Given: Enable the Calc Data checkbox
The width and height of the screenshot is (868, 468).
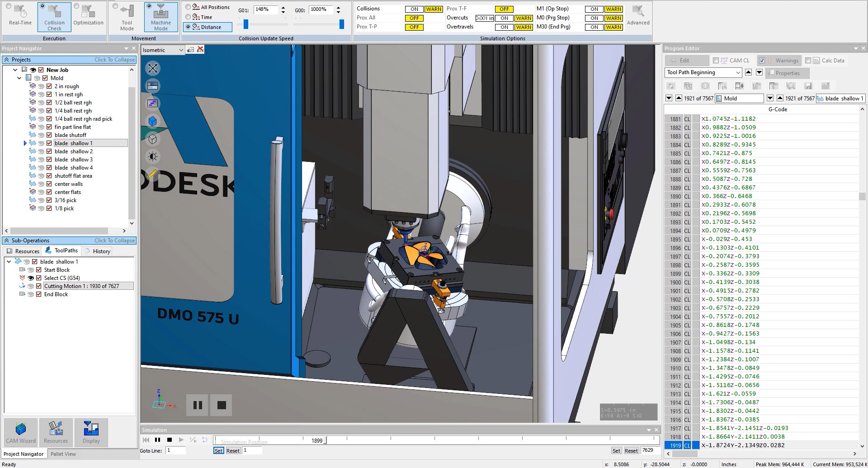Looking at the screenshot, I should 808,61.
